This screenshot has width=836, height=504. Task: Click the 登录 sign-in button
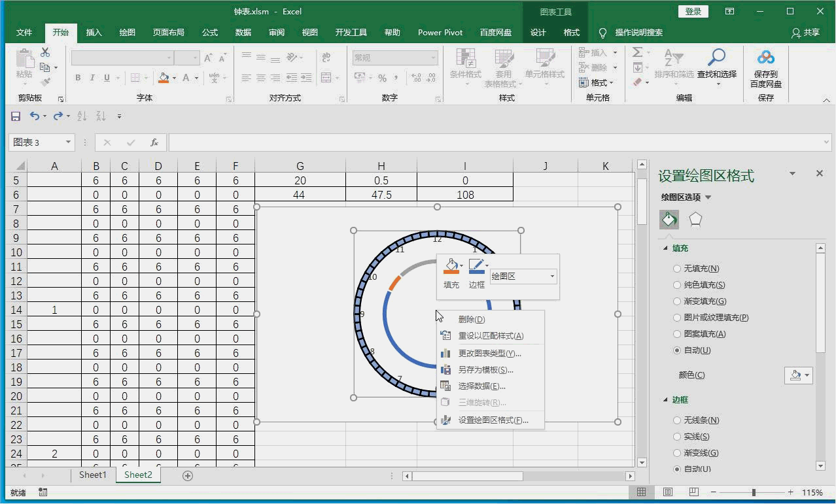693,12
